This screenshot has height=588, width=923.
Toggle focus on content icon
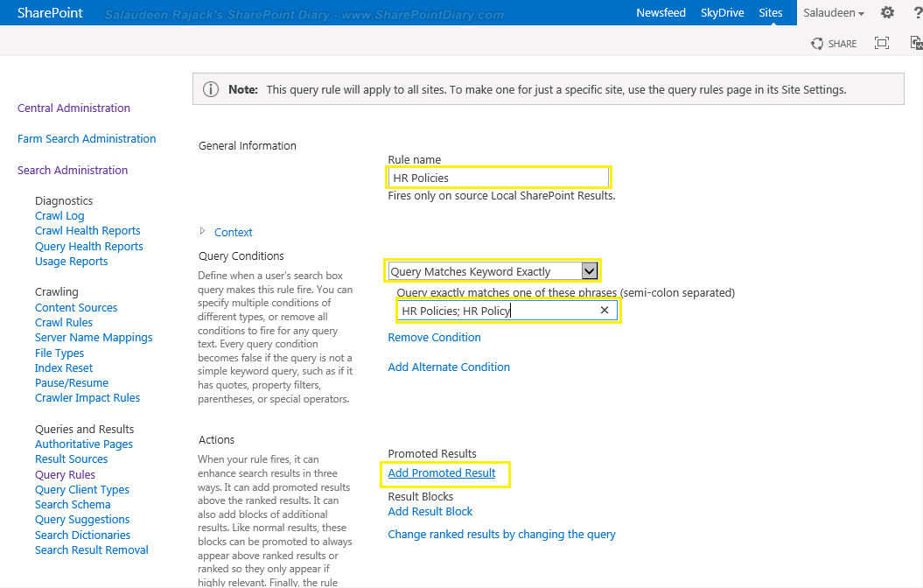[881, 43]
